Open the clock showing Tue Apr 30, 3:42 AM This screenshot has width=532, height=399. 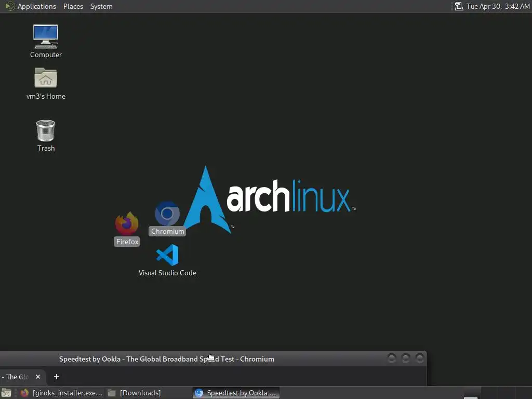coord(498,6)
